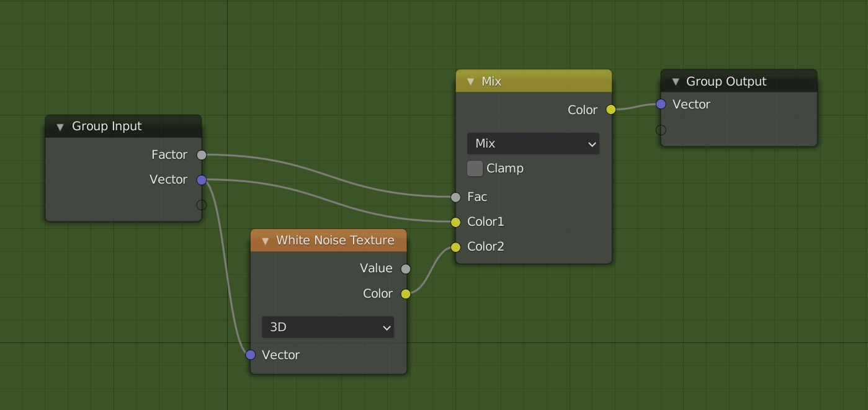This screenshot has width=868, height=410.
Task: Collapse the White Noise Texture node header triangle
Action: 265,240
